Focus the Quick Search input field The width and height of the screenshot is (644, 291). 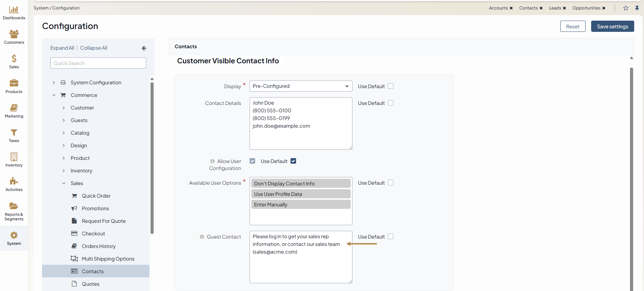coord(98,63)
